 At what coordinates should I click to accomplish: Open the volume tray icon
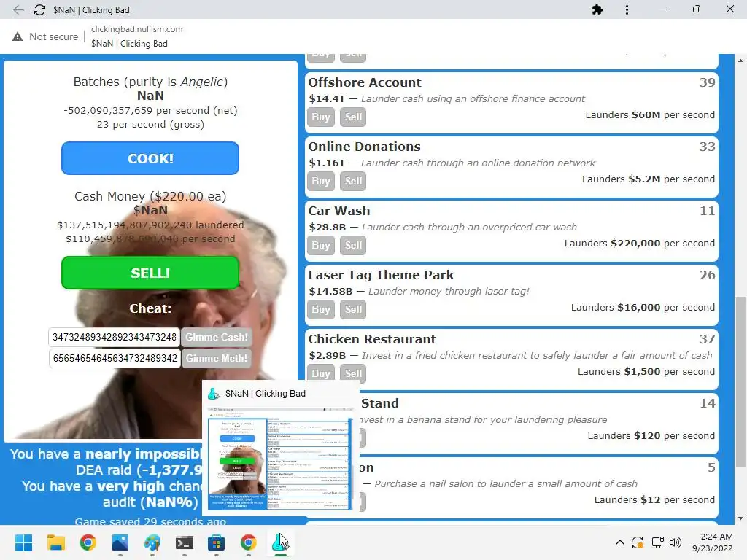[x=676, y=542]
